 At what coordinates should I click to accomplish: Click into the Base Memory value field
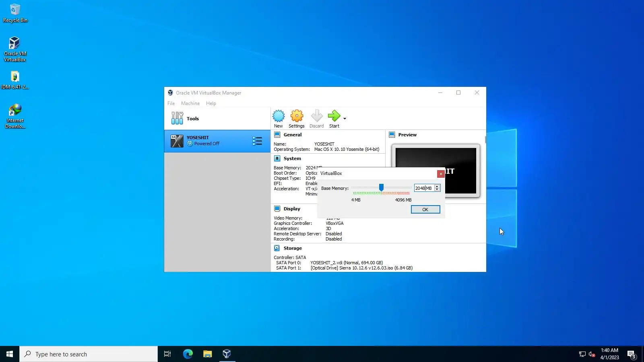[424, 188]
